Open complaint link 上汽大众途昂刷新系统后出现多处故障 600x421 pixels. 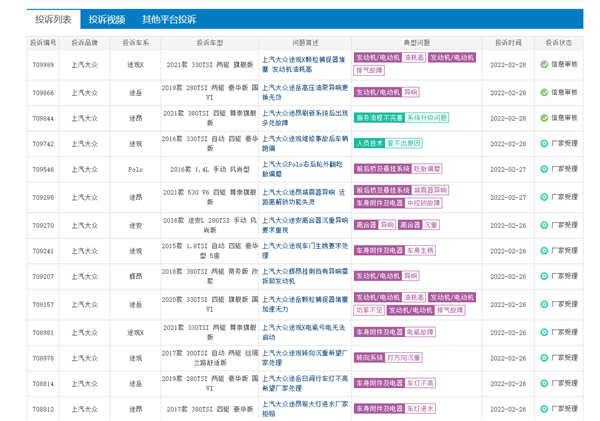coord(305,118)
